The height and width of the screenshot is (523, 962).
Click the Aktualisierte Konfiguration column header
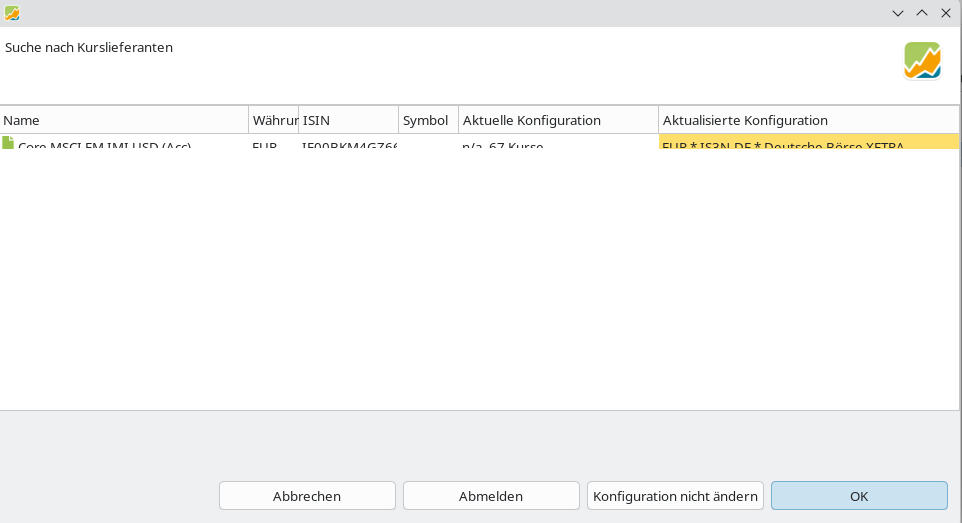[808, 120]
